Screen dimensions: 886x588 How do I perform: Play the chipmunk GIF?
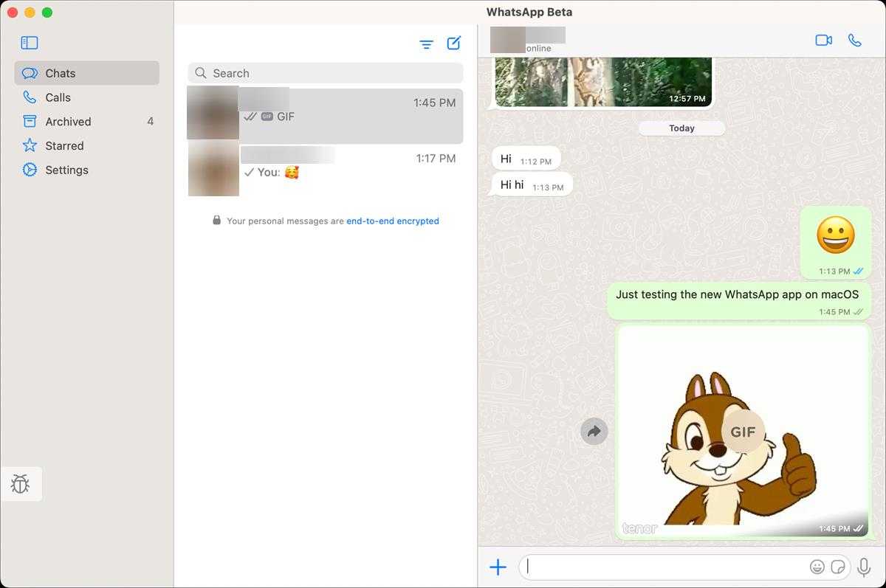click(x=742, y=432)
